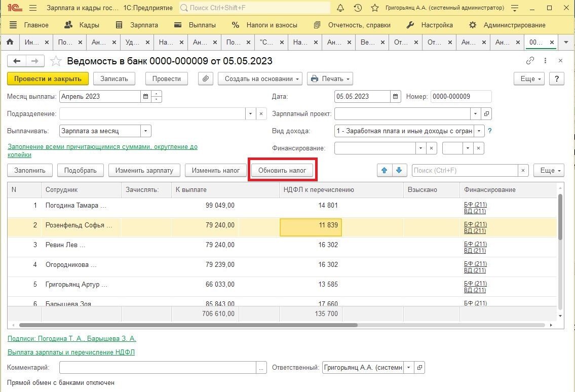This screenshot has width=575, height=392.
Task: Expand second Финансирование dropdown arrow
Action: tap(468, 148)
